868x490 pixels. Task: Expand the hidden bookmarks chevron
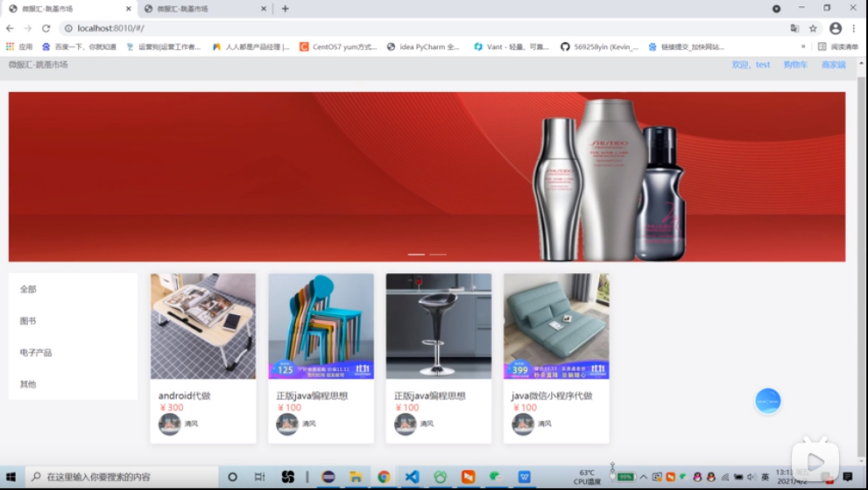(x=803, y=47)
